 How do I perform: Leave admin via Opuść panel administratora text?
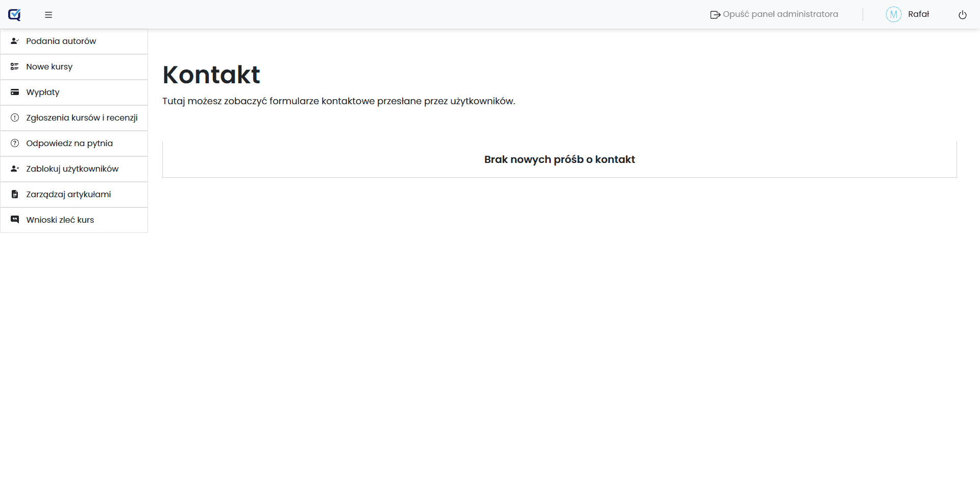click(x=780, y=14)
